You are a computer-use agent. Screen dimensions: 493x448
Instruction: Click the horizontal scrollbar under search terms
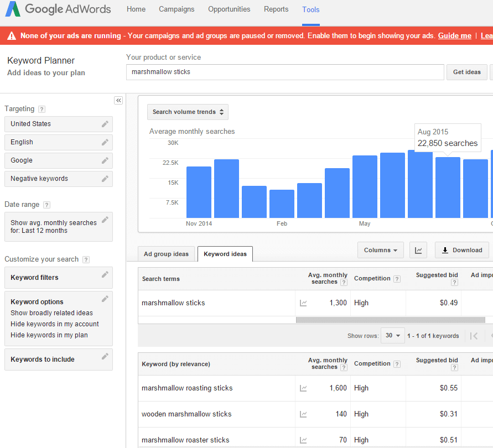pos(391,320)
